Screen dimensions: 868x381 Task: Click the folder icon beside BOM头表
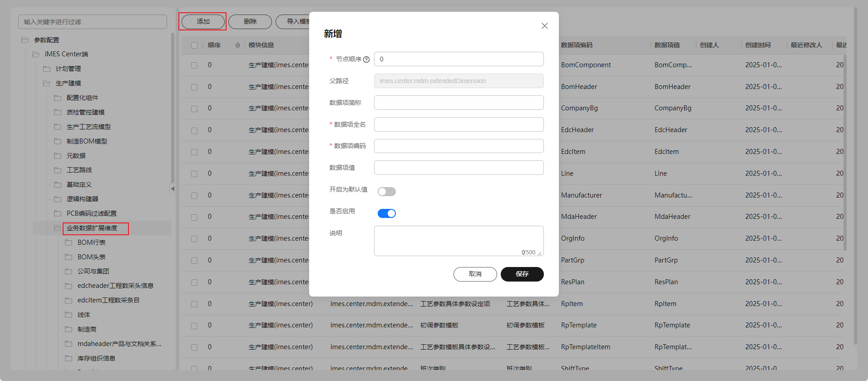[x=69, y=257]
